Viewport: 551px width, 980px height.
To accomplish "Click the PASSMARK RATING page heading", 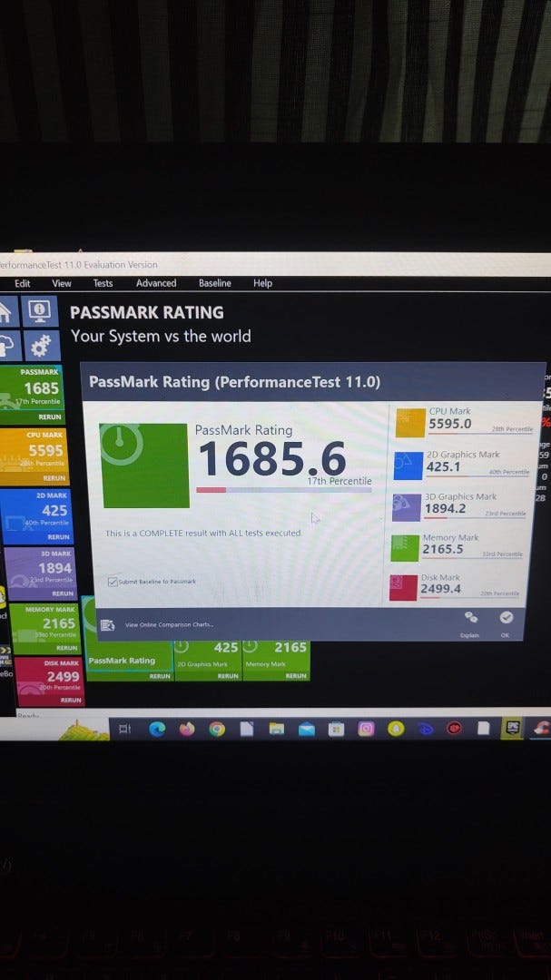I will 146,312.
